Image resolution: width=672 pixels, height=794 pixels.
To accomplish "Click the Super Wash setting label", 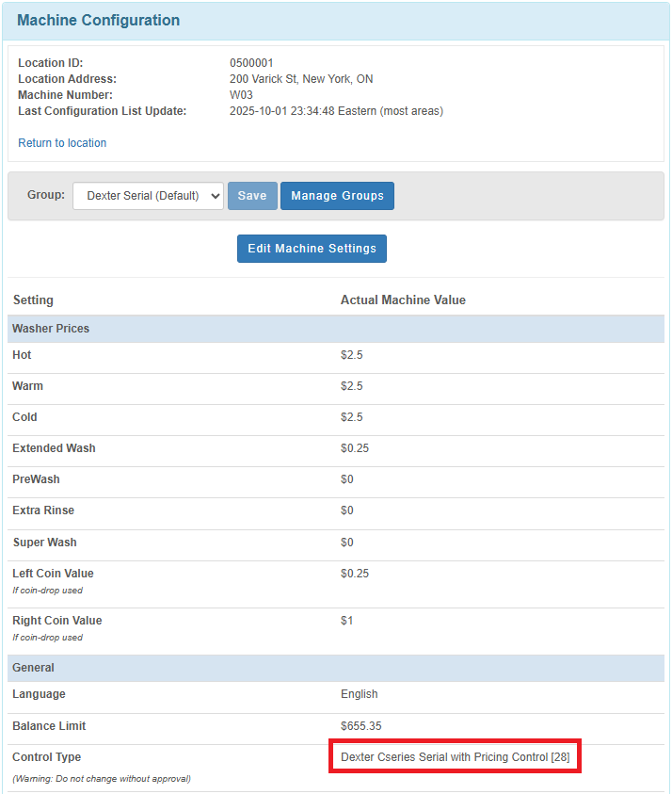I will (x=44, y=543).
